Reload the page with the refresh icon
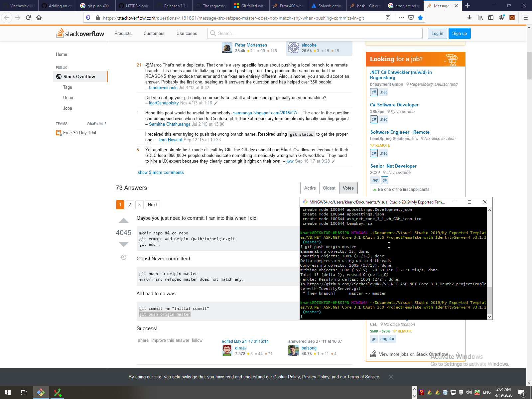 pyautogui.click(x=28, y=18)
